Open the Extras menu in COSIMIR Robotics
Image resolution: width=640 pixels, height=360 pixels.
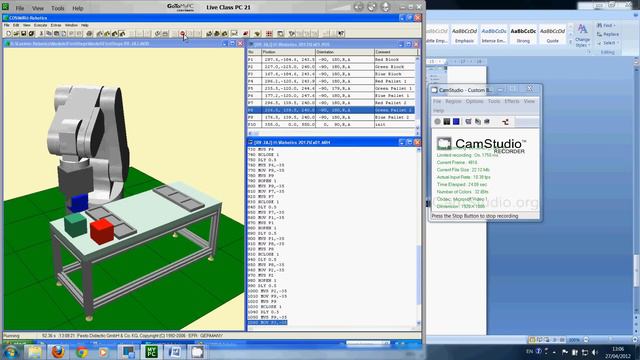click(56, 25)
